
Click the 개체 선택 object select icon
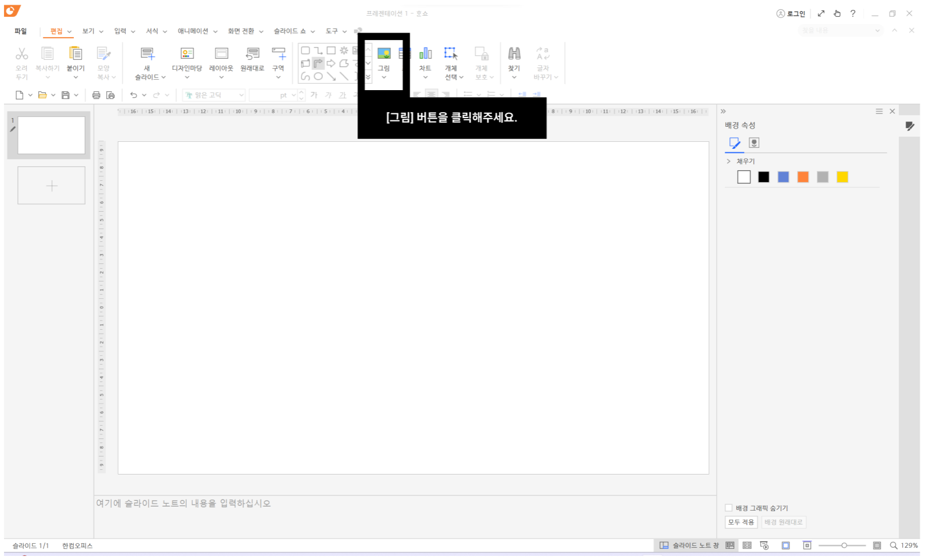click(451, 53)
